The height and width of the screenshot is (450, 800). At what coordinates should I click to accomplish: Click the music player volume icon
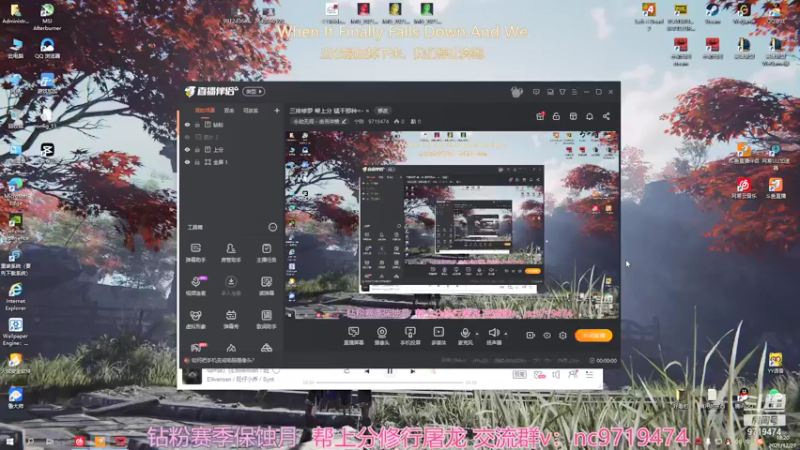pyautogui.click(x=556, y=374)
